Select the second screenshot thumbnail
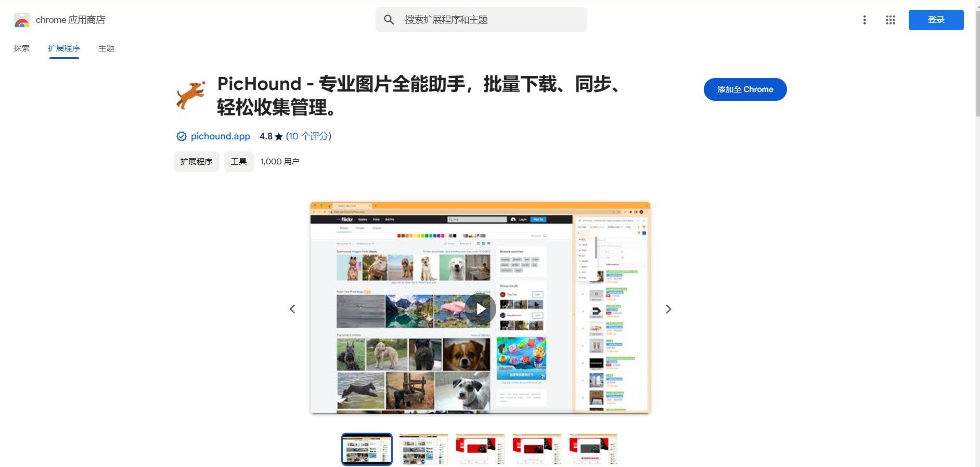This screenshot has height=467, width=980. [x=424, y=449]
